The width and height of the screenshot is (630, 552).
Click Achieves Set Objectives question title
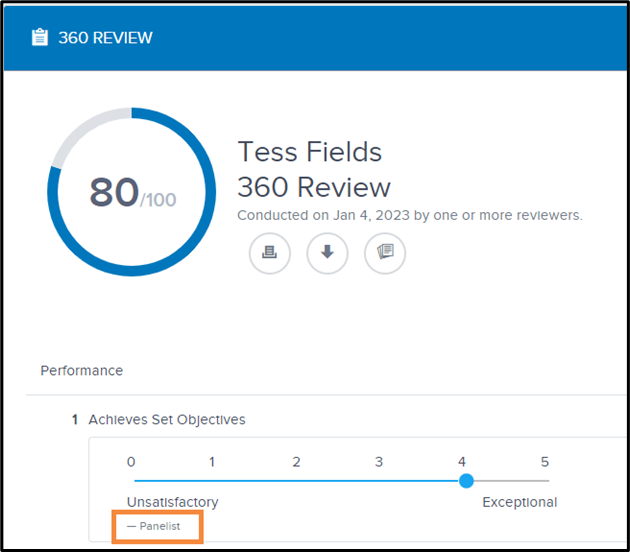pyautogui.click(x=167, y=419)
